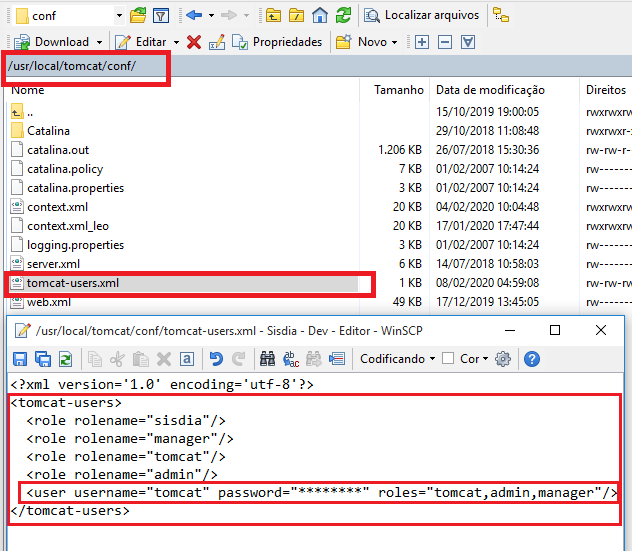Redo the last edit in editor
The image size is (632, 551).
(239, 359)
